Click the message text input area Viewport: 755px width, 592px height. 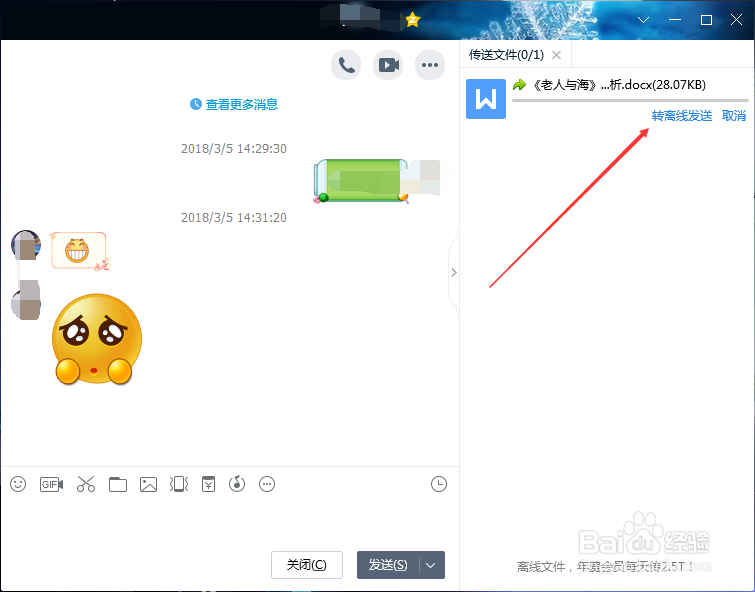[230, 523]
